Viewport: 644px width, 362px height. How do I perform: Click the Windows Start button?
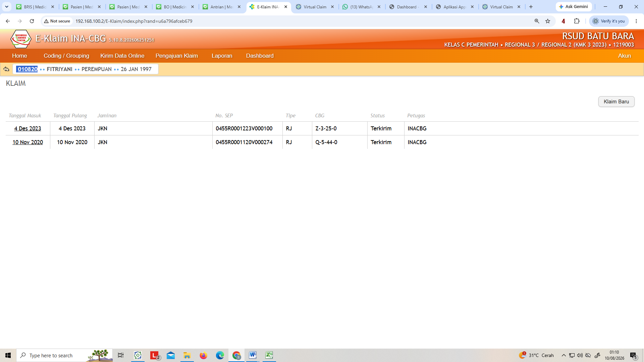pos(8,355)
